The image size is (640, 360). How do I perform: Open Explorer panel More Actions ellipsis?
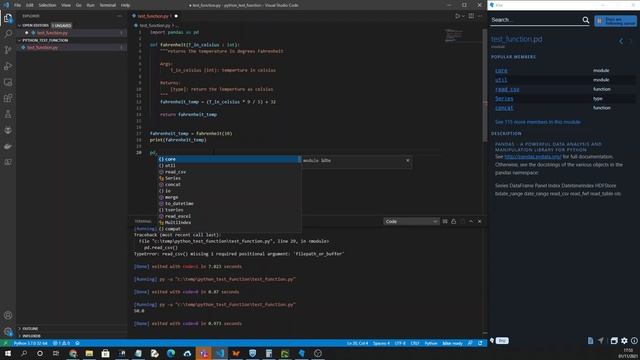pos(120,16)
